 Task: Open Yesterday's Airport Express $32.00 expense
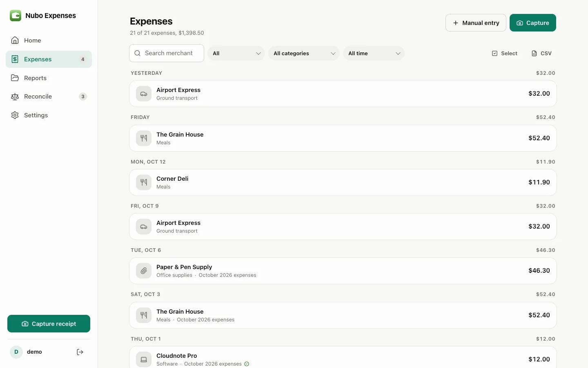(343, 94)
